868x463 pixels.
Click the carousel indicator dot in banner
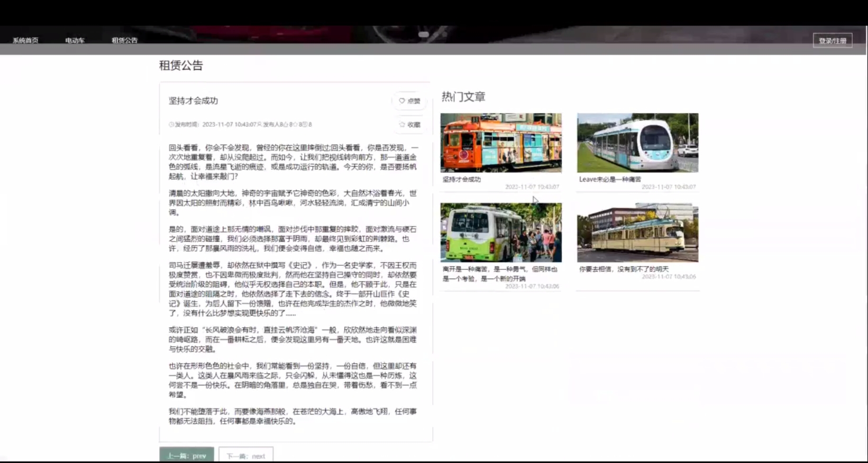coord(424,34)
